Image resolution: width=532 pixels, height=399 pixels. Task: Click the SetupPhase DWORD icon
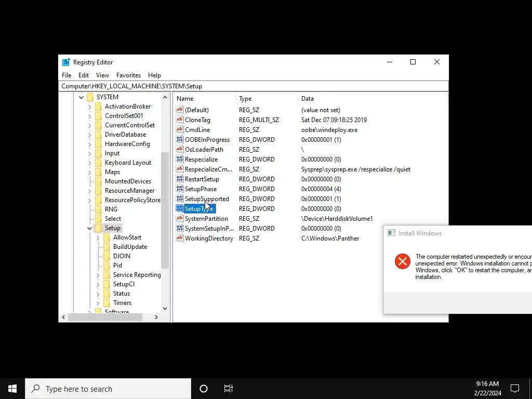(x=179, y=189)
